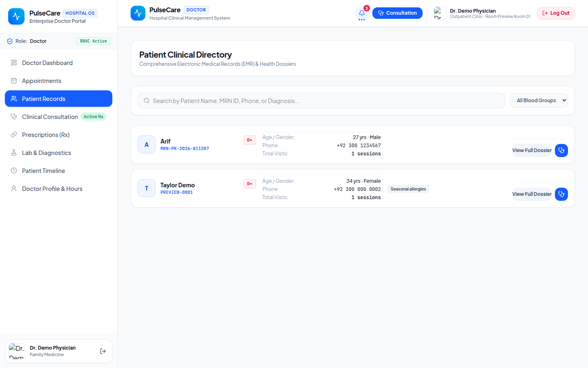Click the Arif avatar letter A
This screenshot has height=368, width=588.
point(147,144)
